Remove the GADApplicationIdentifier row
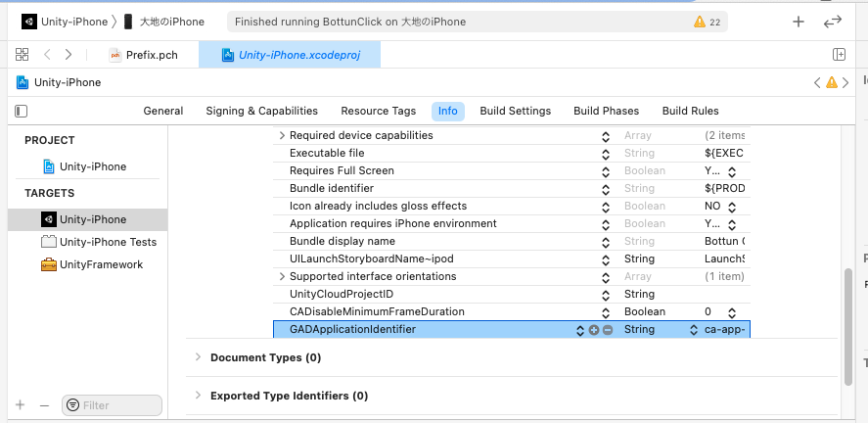Image resolution: width=868 pixels, height=423 pixels. click(x=608, y=330)
